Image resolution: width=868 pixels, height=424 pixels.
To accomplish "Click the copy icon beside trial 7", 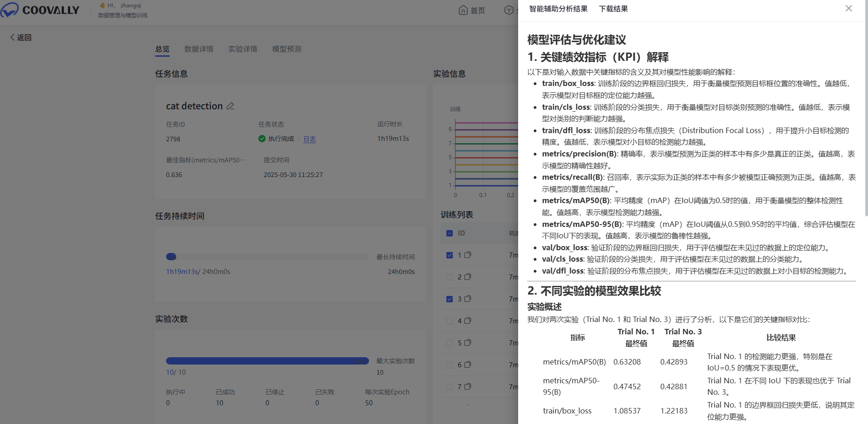I will click(x=467, y=386).
